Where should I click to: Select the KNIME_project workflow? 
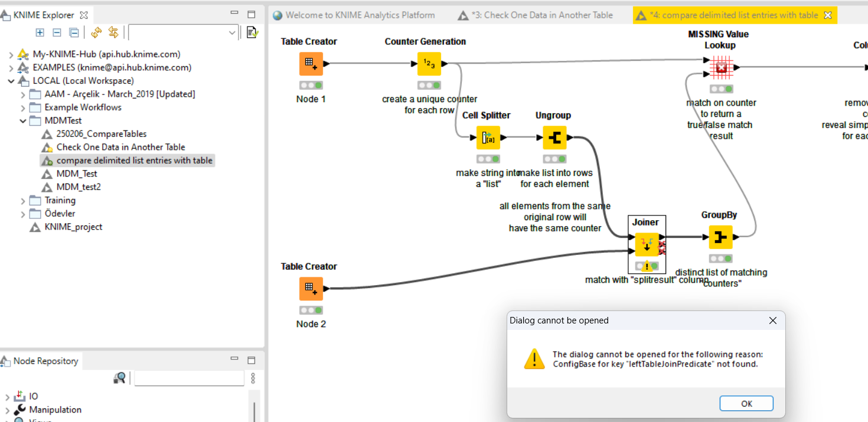(x=73, y=227)
